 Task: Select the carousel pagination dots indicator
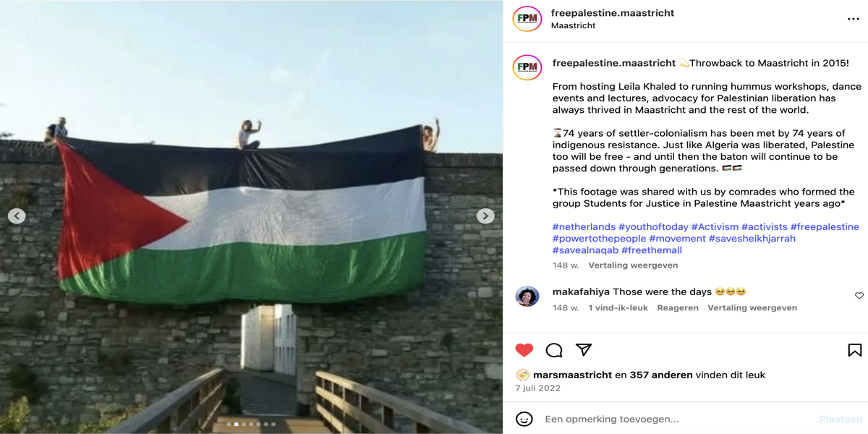click(251, 425)
